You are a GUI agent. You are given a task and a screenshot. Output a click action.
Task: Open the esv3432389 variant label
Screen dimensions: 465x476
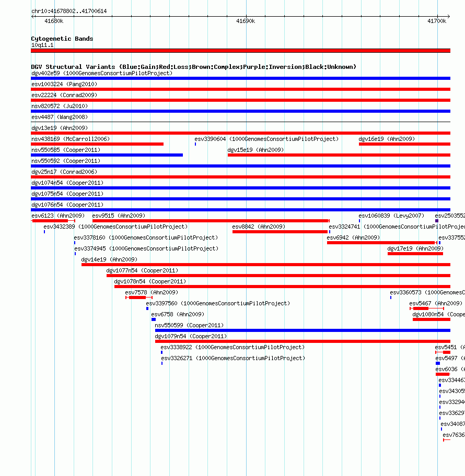(x=115, y=227)
